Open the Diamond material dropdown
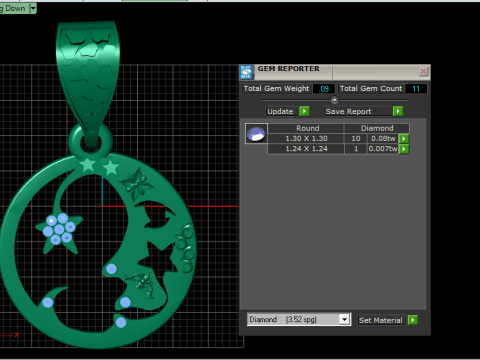The width and height of the screenshot is (480, 360). tap(344, 319)
